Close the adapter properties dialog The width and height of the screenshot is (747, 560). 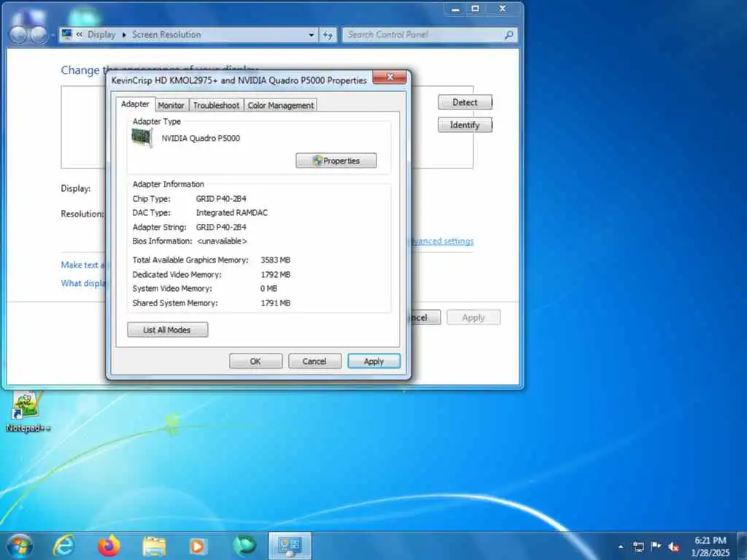click(x=390, y=77)
